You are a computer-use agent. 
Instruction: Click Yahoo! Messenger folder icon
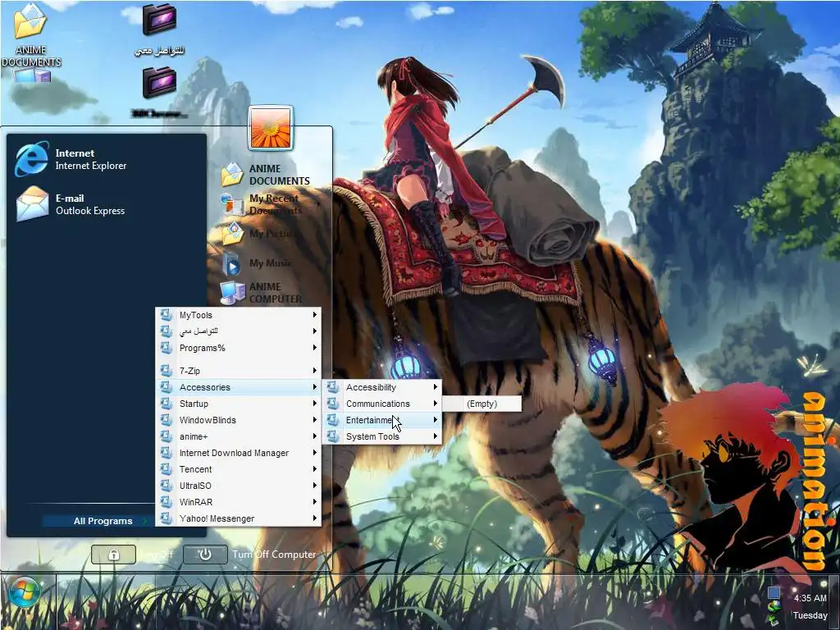[x=166, y=518]
